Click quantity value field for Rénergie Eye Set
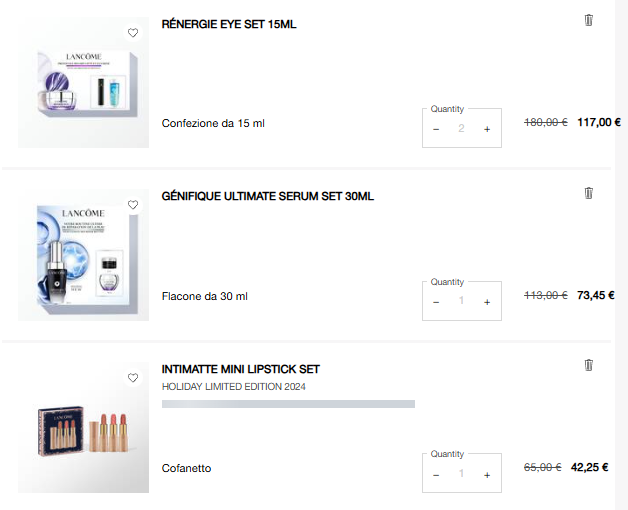 coord(461,129)
